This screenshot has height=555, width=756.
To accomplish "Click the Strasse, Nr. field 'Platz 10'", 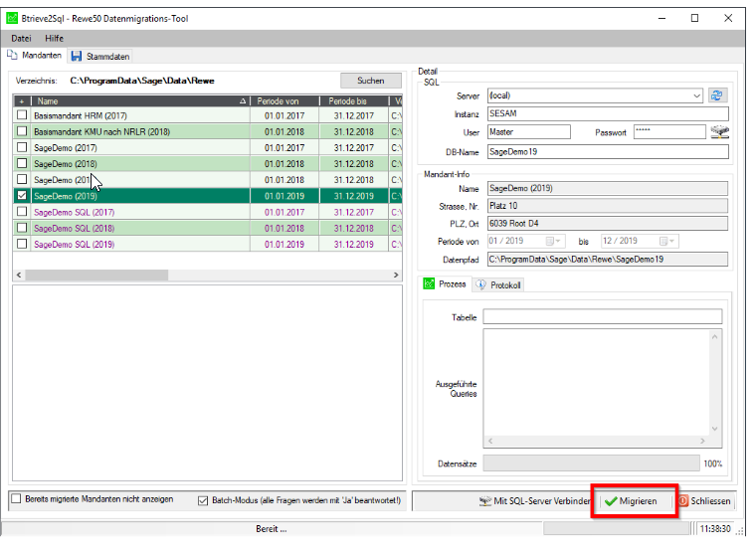I will click(608, 206).
